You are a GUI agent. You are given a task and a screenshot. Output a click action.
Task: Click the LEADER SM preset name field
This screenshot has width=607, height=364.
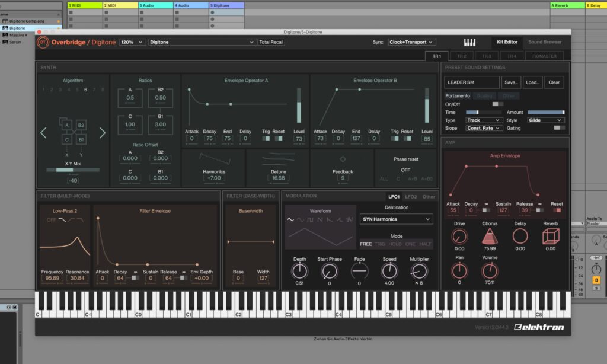click(x=471, y=82)
